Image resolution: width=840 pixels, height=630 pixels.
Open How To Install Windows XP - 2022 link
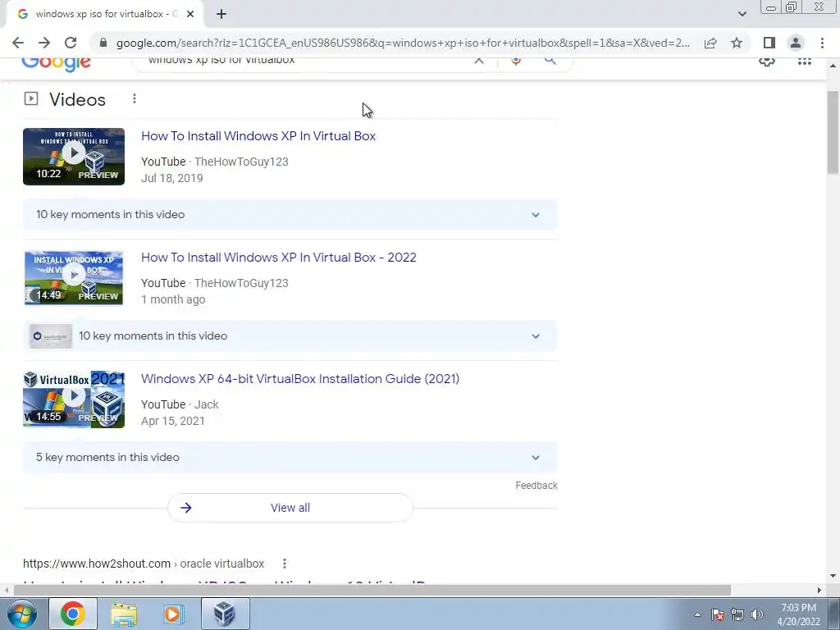[x=279, y=258]
